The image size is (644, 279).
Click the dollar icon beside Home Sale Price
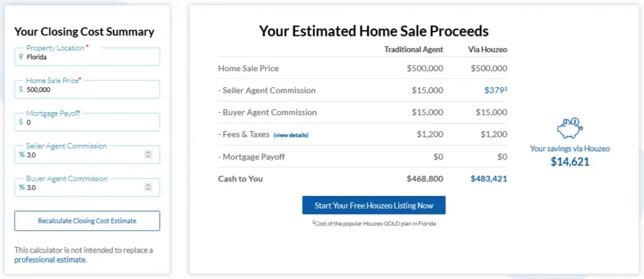click(21, 89)
